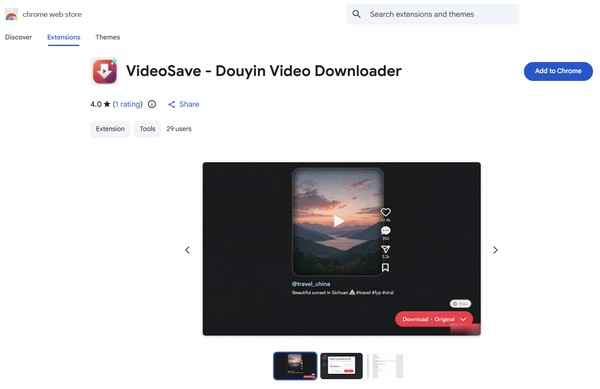Click the VideoSave extension icon
Image resolution: width=600 pixels, height=389 pixels.
(104, 71)
